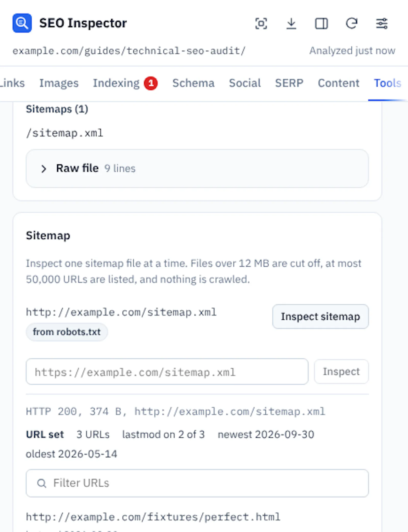The width and height of the screenshot is (408, 532).
Task: Activate the element picker focus icon
Action: [261, 24]
